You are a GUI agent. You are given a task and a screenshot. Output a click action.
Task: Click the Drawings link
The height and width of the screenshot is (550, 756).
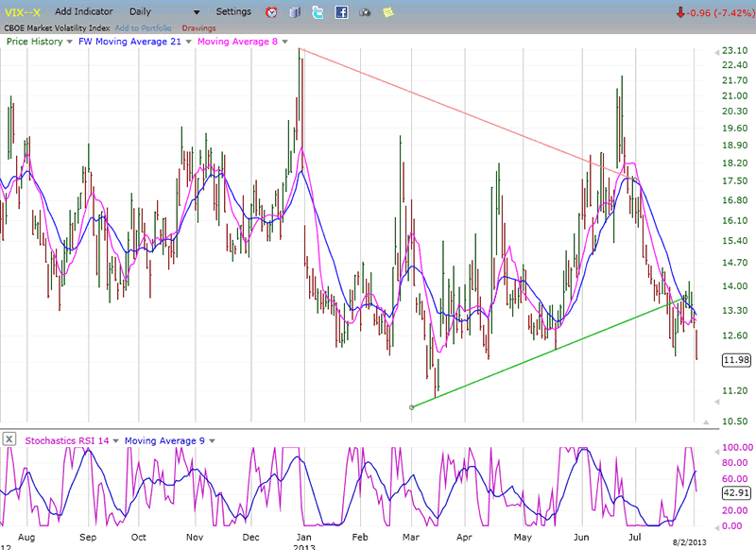[x=198, y=28]
